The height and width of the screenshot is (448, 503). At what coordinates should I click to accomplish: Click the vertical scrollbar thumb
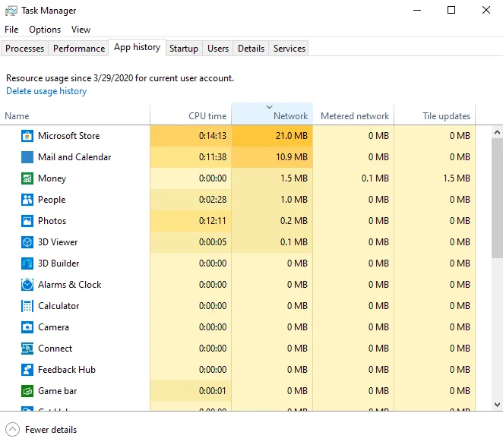coord(497,198)
